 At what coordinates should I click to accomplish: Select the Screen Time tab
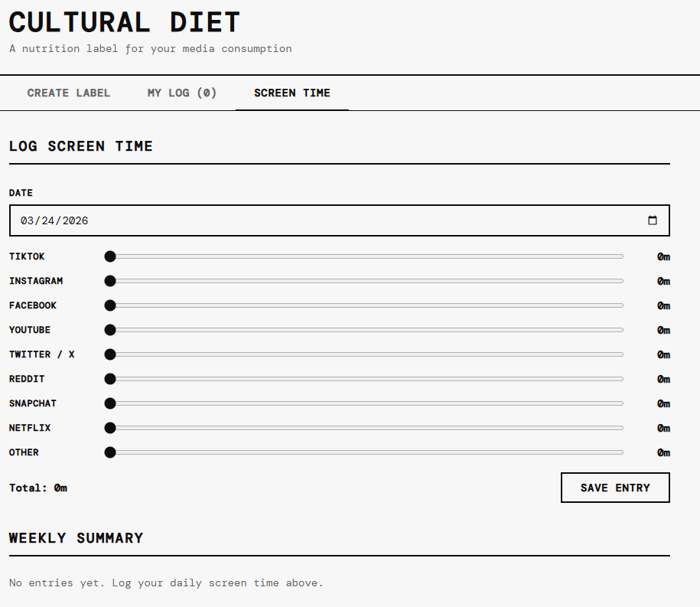tap(292, 93)
